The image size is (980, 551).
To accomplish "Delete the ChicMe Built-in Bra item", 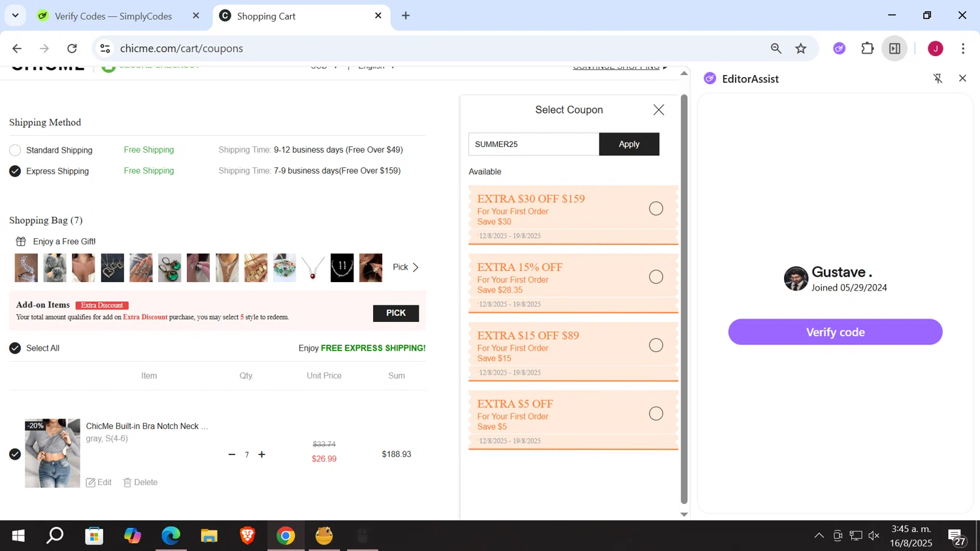I will [140, 482].
